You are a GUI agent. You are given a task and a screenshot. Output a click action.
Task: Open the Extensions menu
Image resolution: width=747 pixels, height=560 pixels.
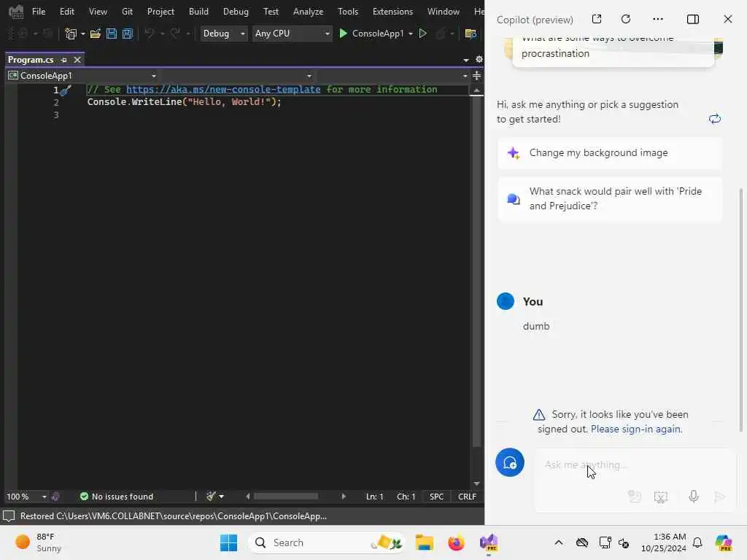coord(392,12)
